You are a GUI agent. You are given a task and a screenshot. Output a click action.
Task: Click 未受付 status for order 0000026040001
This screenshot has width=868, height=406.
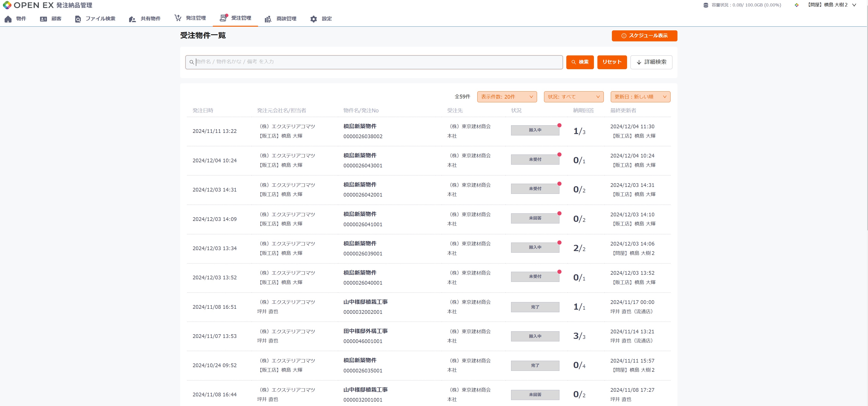pyautogui.click(x=535, y=277)
